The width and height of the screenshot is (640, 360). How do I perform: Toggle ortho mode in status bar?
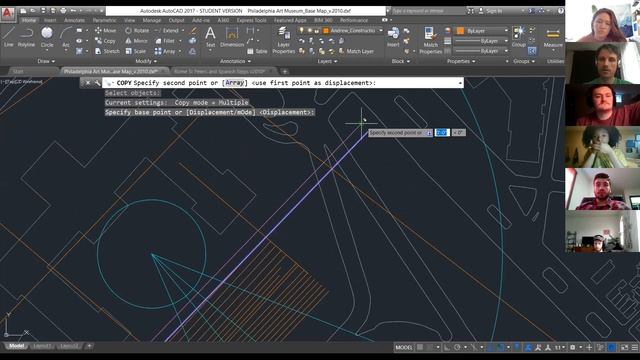[x=447, y=347]
